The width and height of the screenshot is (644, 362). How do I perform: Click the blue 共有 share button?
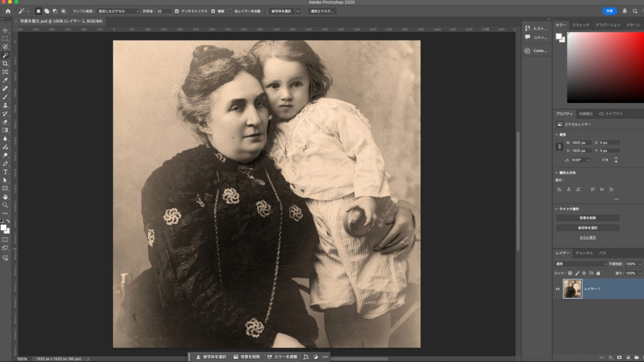point(609,11)
